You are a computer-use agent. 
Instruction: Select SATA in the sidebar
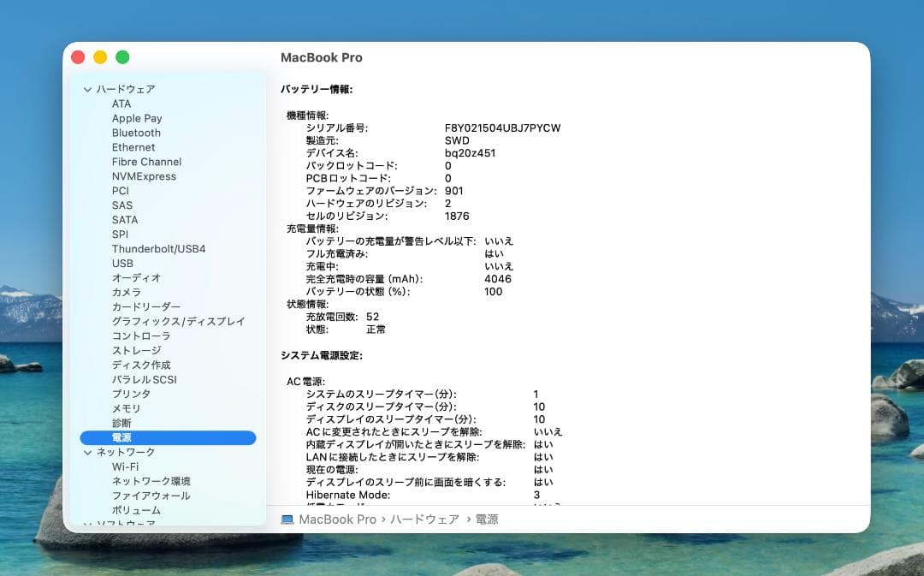[125, 220]
